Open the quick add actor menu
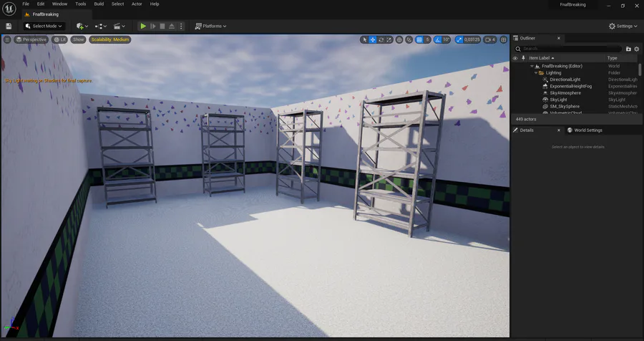644x341 pixels. click(82, 26)
